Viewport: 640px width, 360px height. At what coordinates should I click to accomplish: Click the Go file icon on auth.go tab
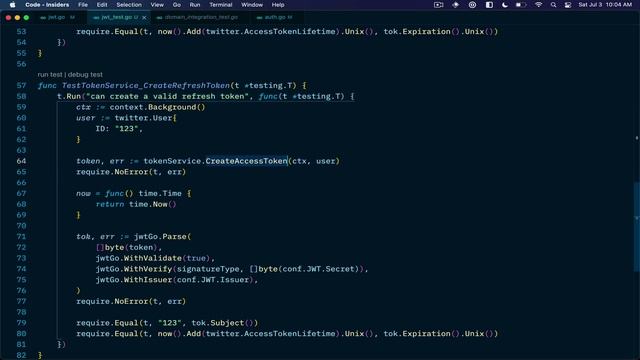[260, 18]
